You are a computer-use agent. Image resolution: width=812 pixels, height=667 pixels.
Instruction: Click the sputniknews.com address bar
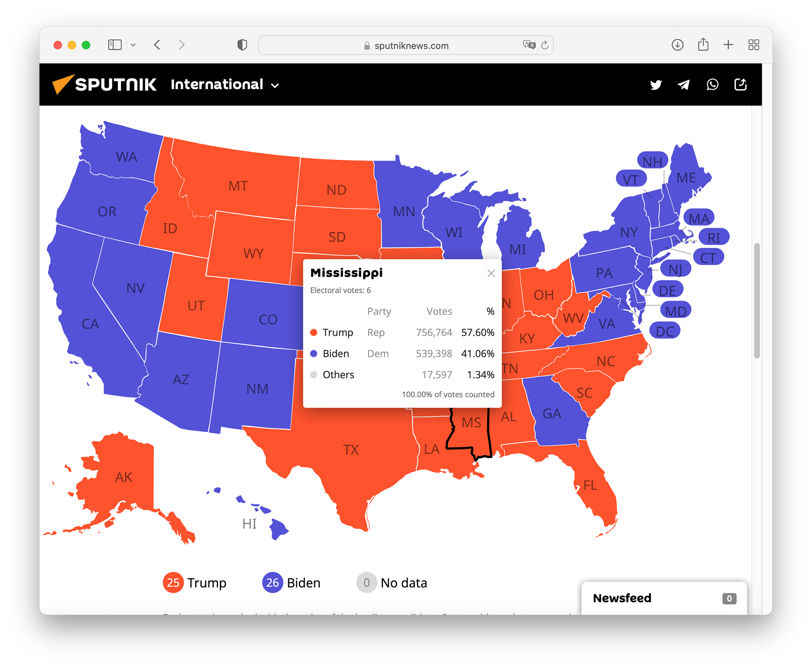406,45
